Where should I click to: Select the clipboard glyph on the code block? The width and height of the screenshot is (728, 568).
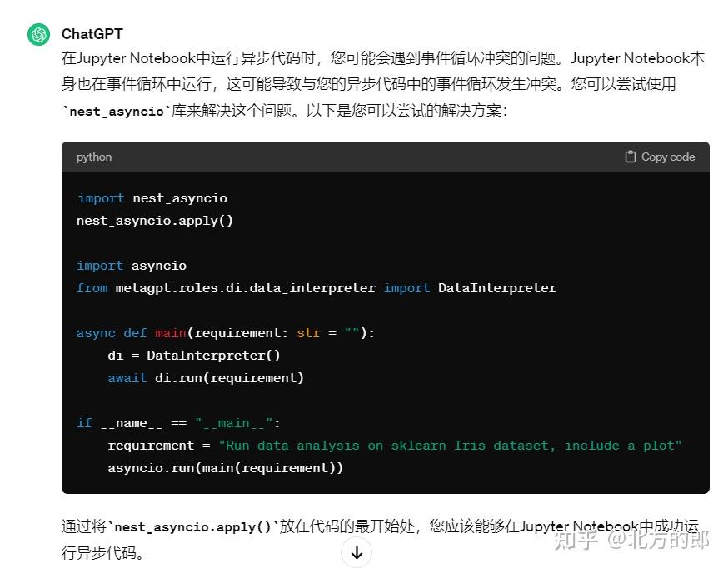coord(632,157)
